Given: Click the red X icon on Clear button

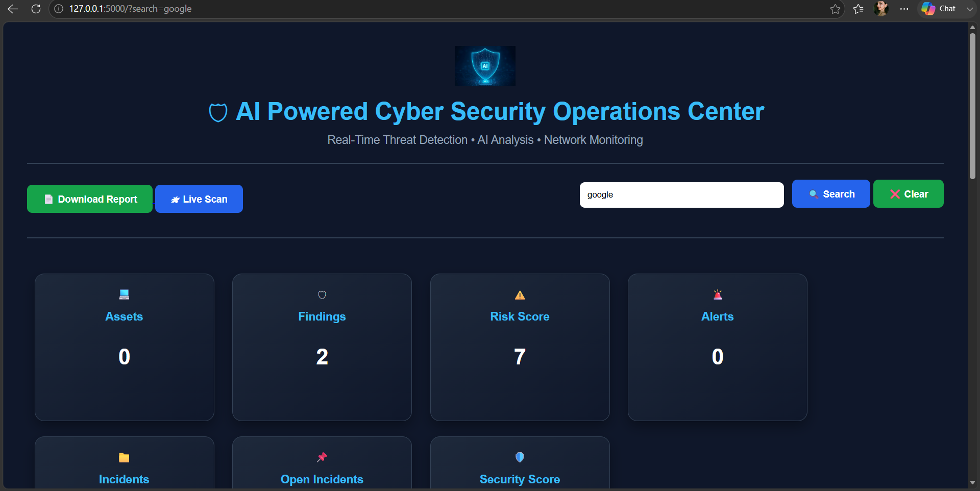Looking at the screenshot, I should tap(895, 194).
